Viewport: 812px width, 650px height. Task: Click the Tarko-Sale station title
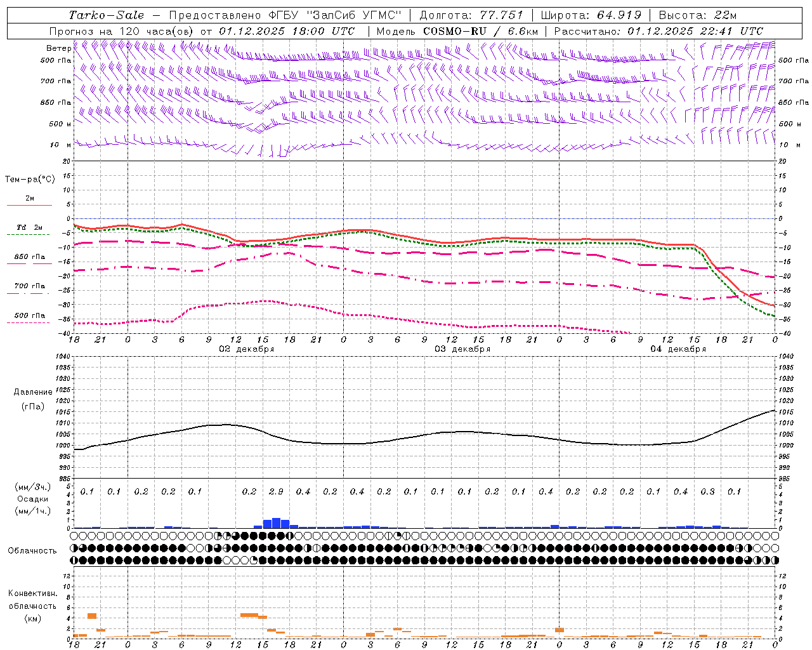tap(107, 15)
